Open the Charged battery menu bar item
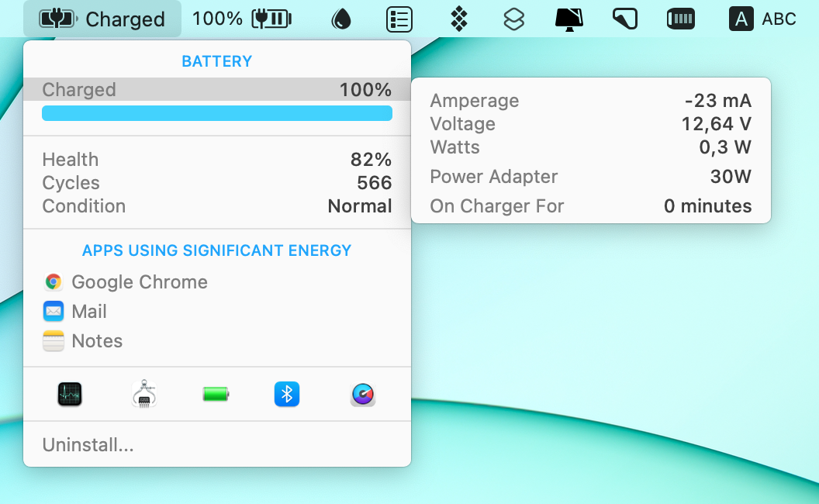The image size is (819, 504). point(101,19)
